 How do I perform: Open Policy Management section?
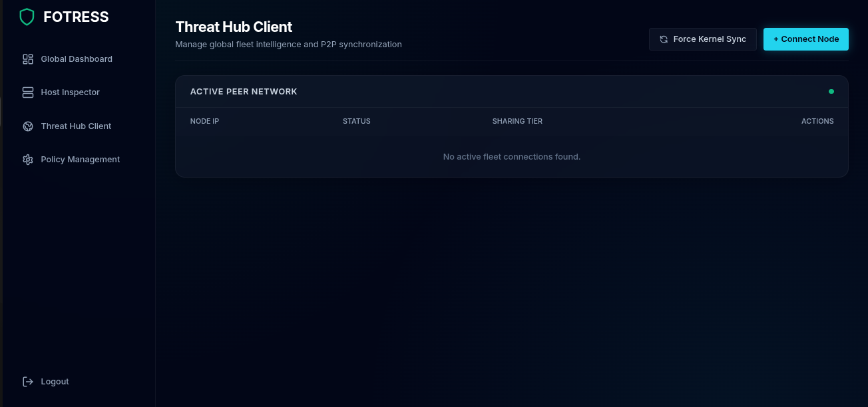81,160
